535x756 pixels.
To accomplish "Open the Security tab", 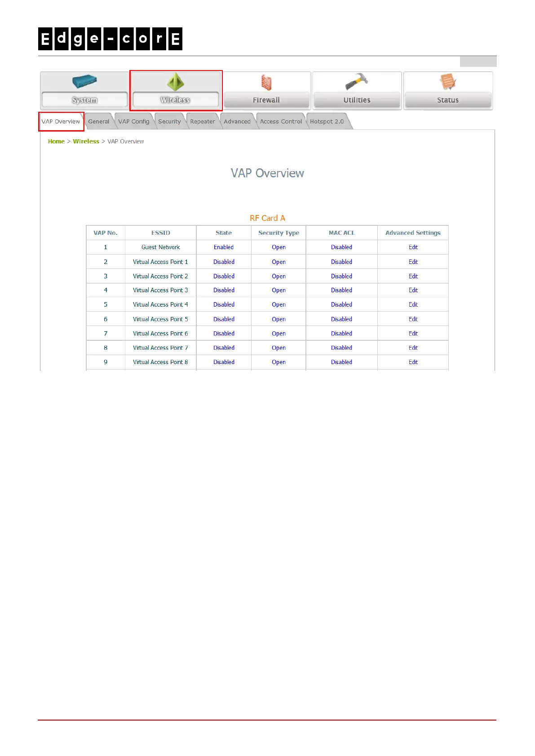I will coord(169,122).
